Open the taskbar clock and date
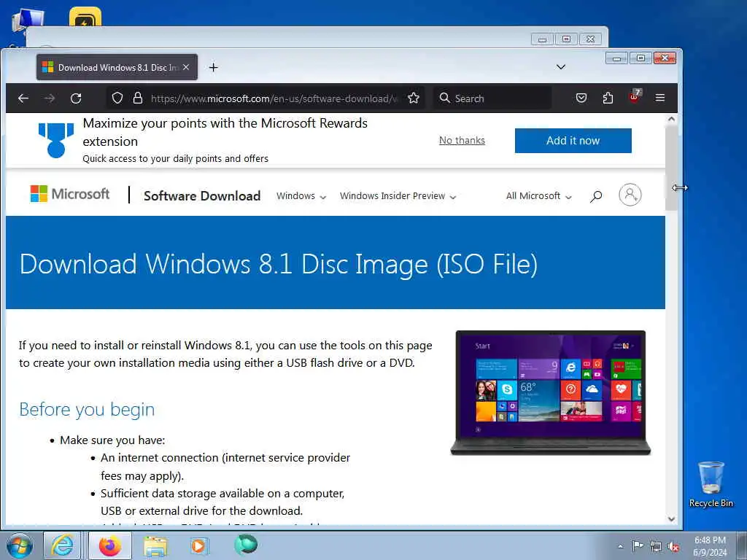The height and width of the screenshot is (560, 747). 710,546
